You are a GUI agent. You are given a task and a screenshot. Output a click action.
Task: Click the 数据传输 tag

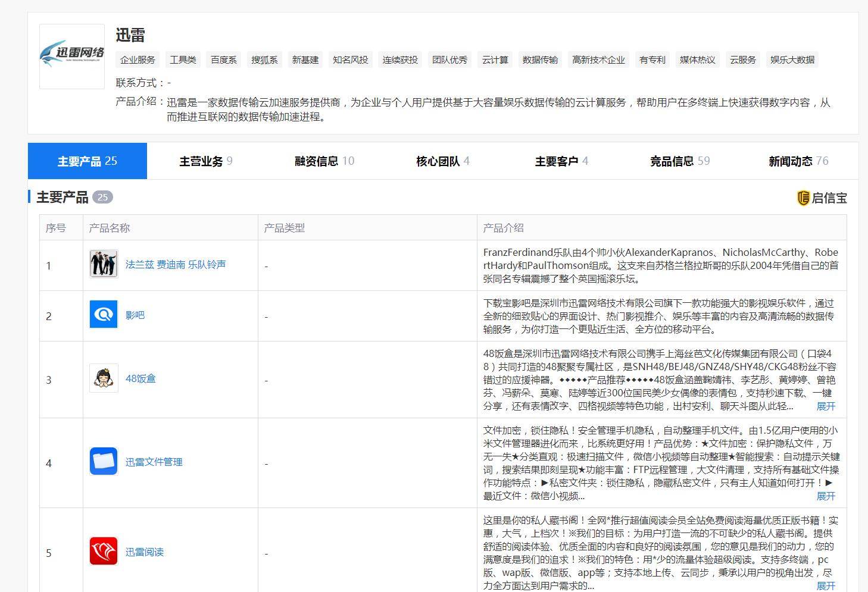(x=540, y=59)
